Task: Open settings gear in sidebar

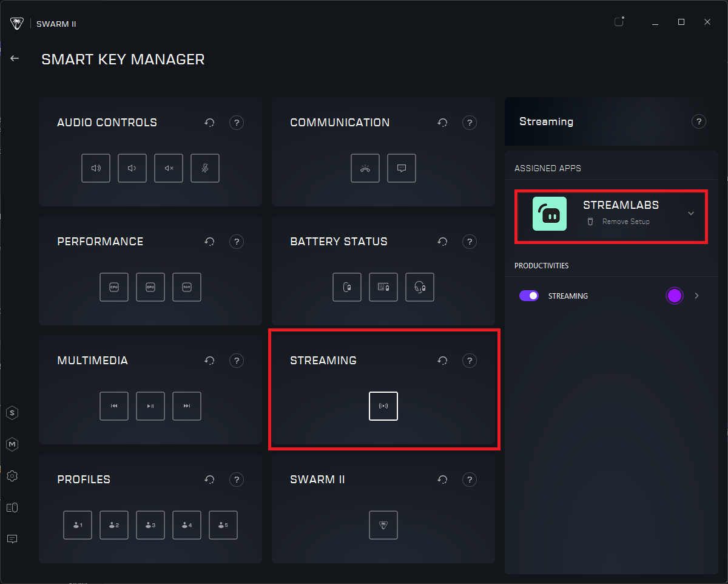Action: coord(12,476)
